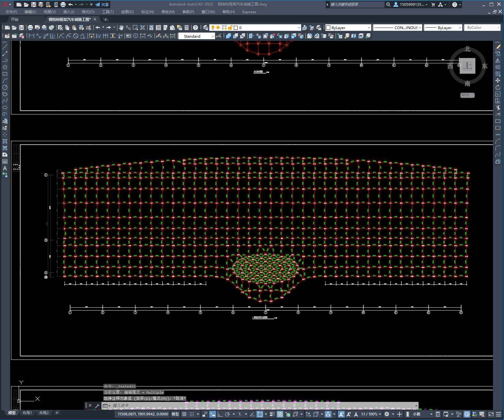Click the Autodesk App Store cart icon
Image resolution: width=504 pixels, height=420 pixels.
click(x=433, y=5)
